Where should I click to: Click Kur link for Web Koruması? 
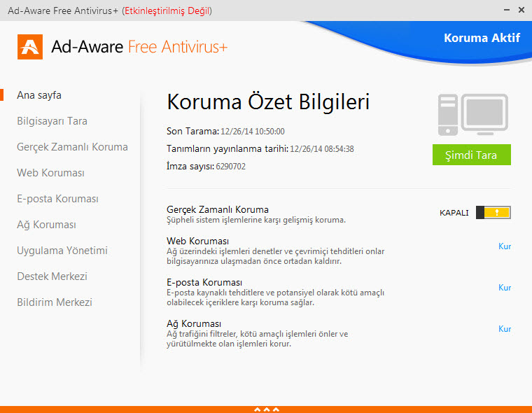point(505,246)
